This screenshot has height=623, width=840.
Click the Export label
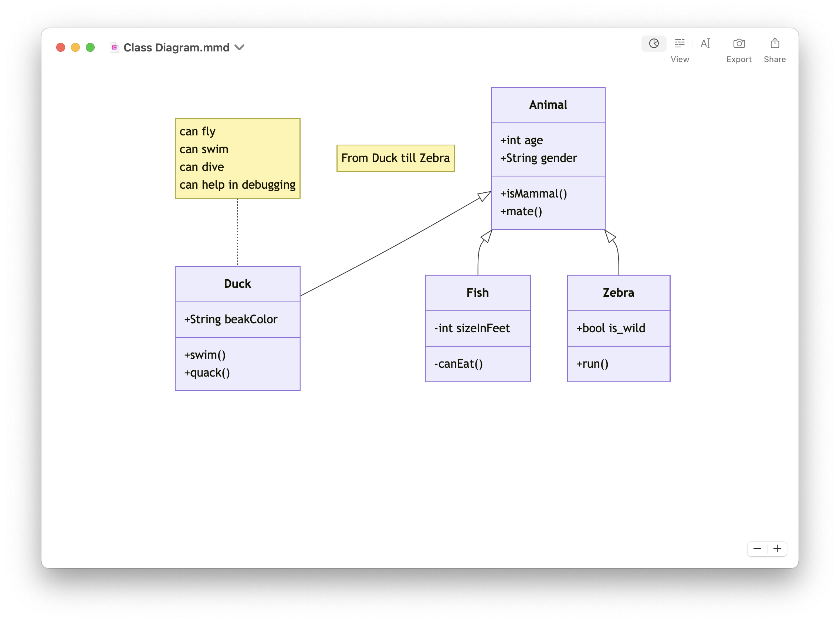pos(739,60)
